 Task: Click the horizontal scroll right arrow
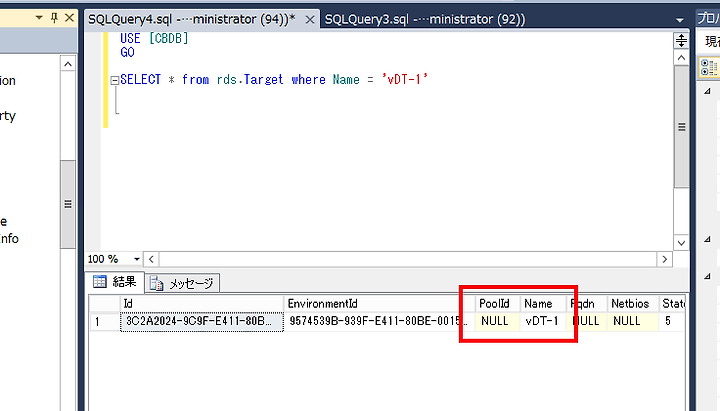pyautogui.click(x=664, y=259)
